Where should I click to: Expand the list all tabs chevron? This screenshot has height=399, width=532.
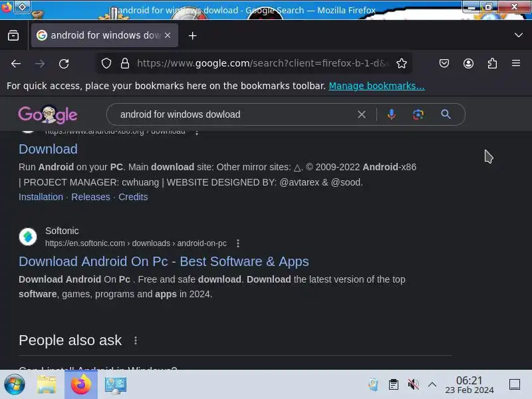pyautogui.click(x=518, y=35)
